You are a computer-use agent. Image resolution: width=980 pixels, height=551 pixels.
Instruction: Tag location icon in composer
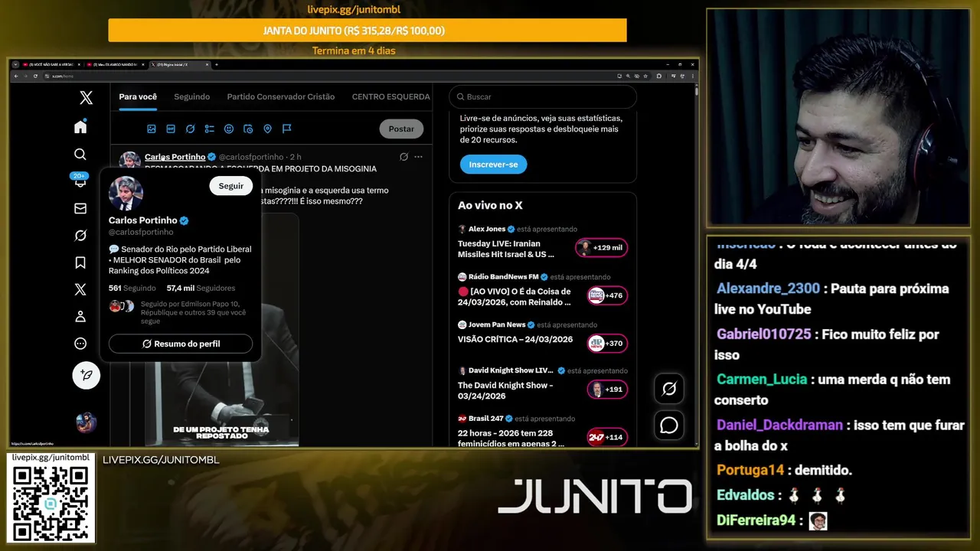[x=267, y=129]
